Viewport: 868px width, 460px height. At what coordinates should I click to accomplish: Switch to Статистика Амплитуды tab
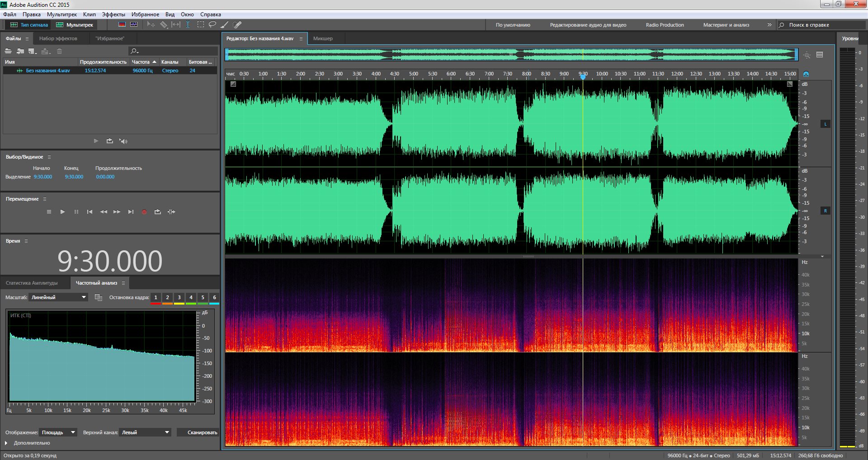[32, 283]
